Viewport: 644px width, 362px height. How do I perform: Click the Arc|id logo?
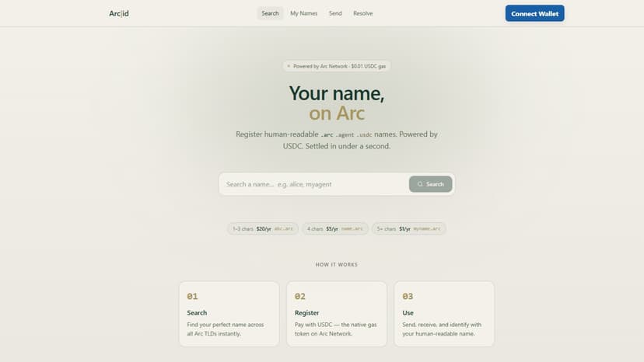click(x=119, y=13)
